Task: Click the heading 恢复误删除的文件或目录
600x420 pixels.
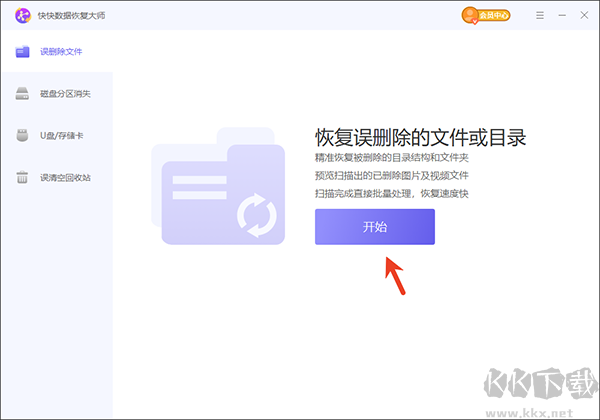Action: coord(421,138)
